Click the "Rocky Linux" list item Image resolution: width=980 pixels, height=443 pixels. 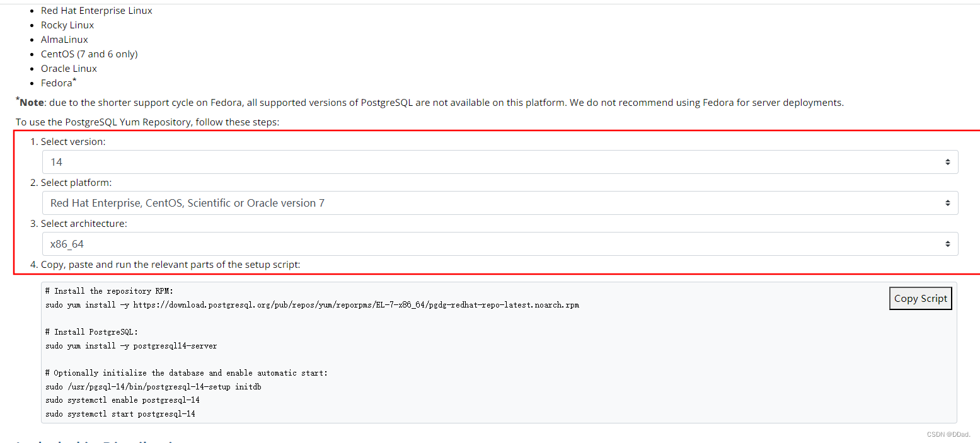tap(67, 25)
